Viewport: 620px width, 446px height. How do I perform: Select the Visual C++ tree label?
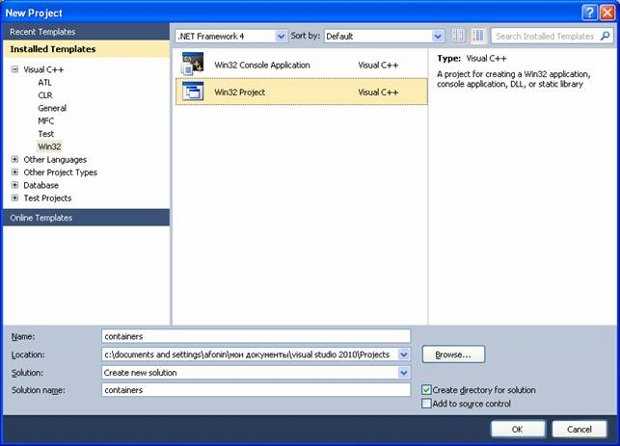click(43, 70)
